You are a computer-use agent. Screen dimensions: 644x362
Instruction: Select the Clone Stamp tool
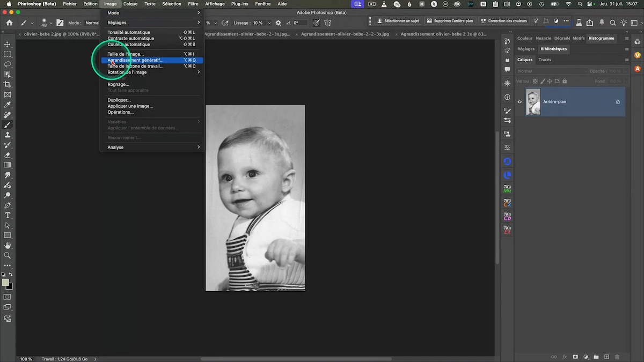8,135
